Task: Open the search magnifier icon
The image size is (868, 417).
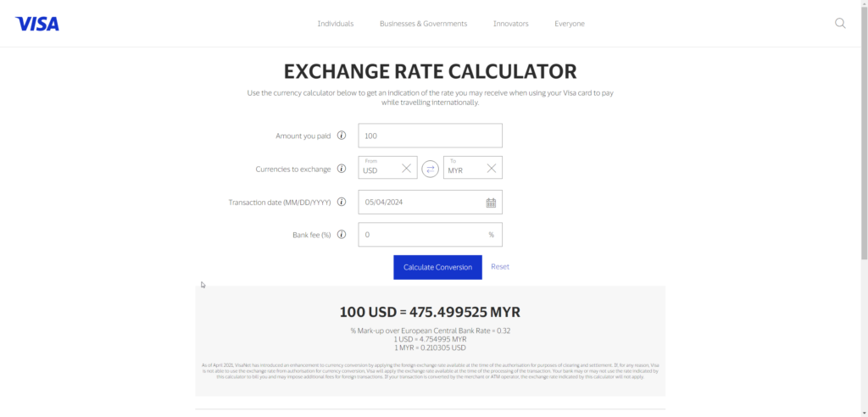Action: coord(840,24)
